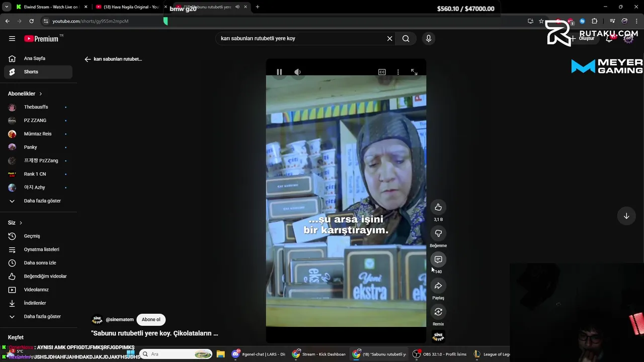
Task: Open the Keşfet section header
Action: [16, 337]
